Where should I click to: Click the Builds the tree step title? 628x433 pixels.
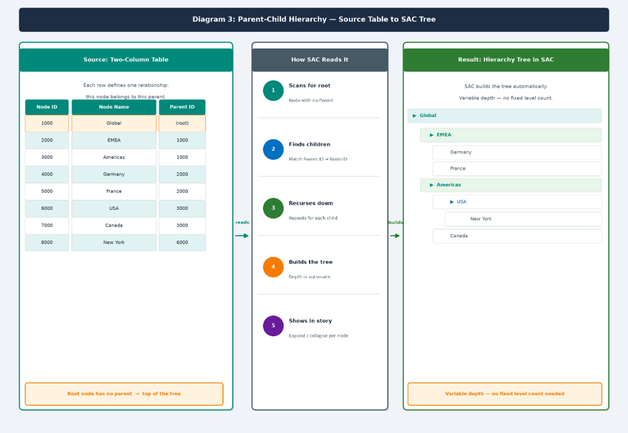tap(311, 262)
